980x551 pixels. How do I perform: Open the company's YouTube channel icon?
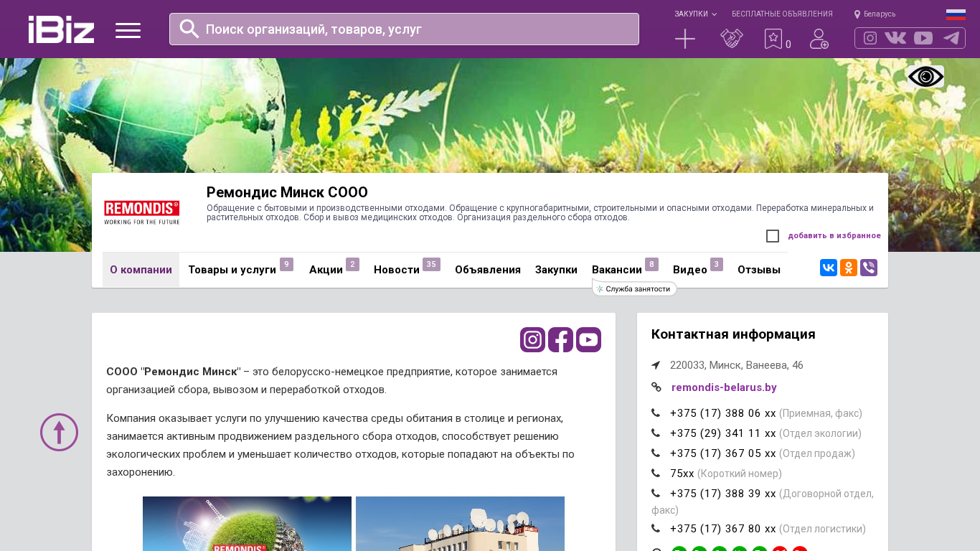pyautogui.click(x=589, y=340)
